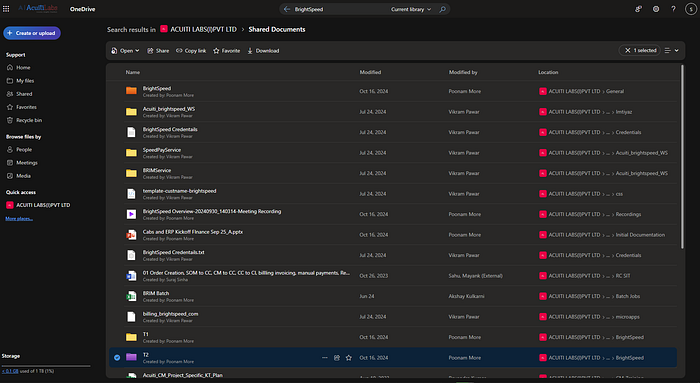Click Create or upload button

tap(32, 33)
